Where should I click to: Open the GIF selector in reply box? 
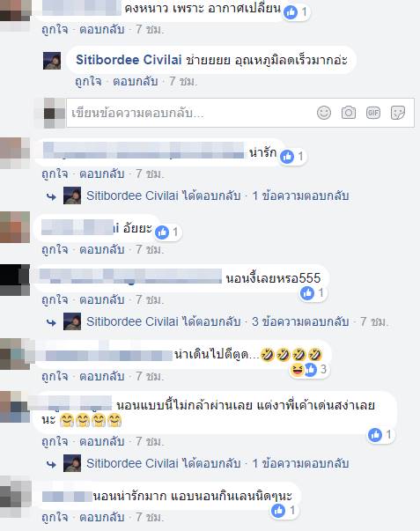[373, 113]
